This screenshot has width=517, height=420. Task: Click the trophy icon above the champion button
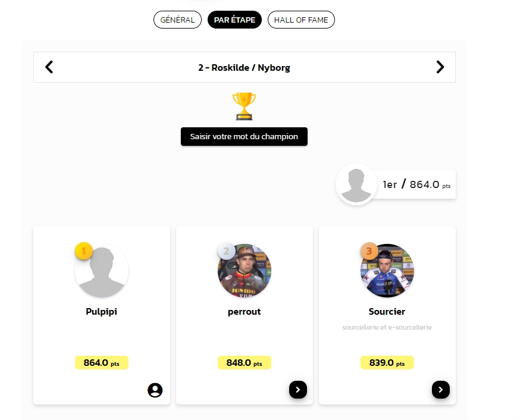244,106
